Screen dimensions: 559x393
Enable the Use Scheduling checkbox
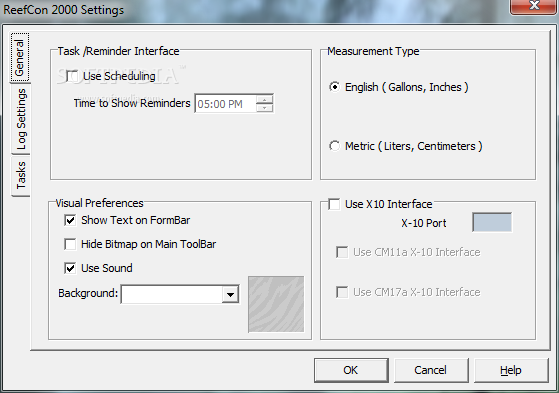(73, 76)
